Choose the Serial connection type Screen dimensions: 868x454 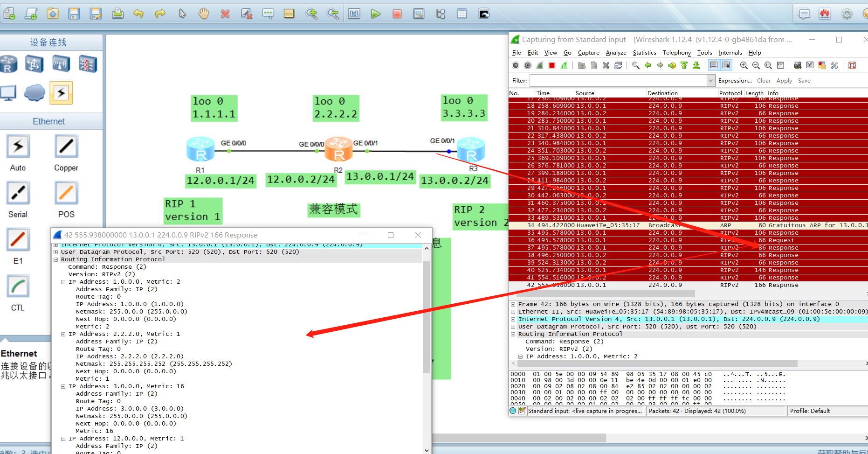click(18, 193)
